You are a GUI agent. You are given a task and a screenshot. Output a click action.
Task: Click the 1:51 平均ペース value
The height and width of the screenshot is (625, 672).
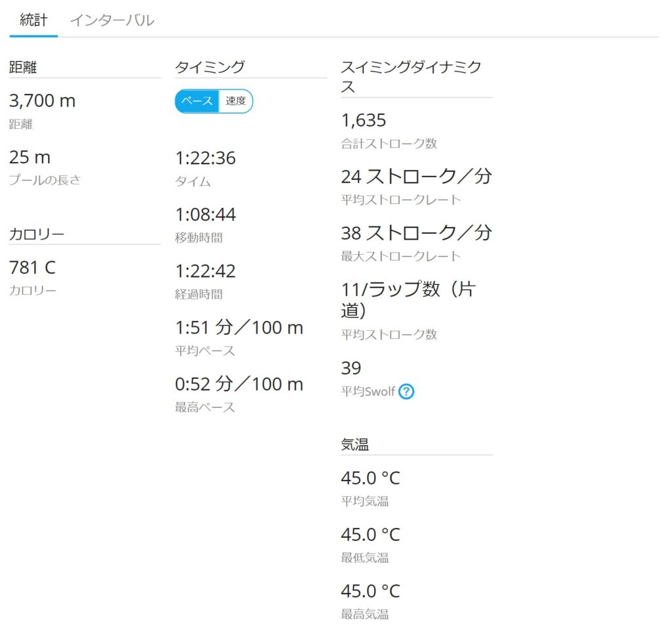pos(239,328)
